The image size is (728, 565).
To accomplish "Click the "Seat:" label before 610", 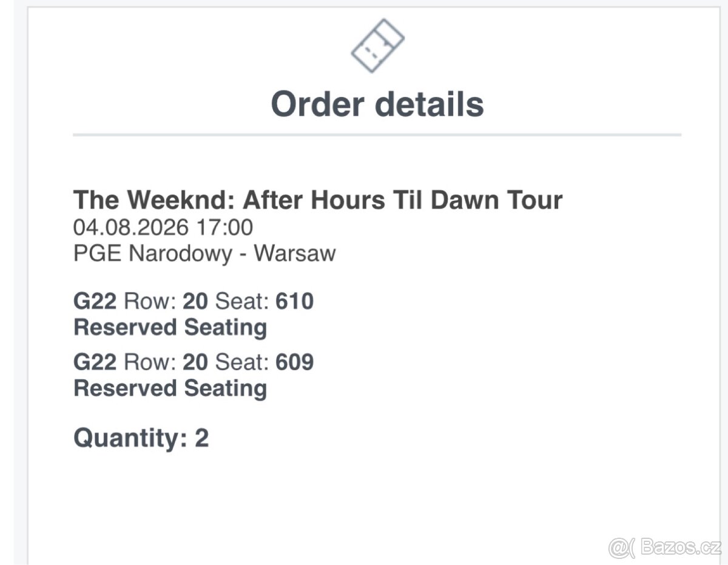I will 243,301.
